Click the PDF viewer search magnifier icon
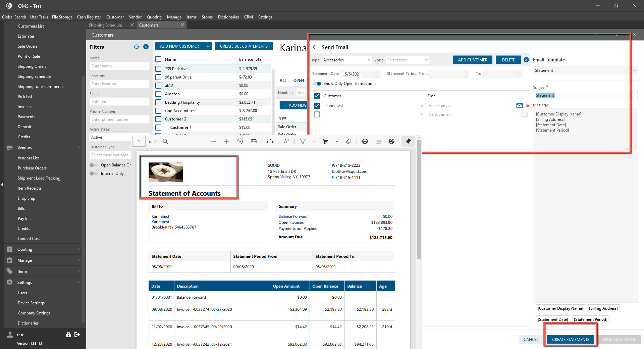Screen dimensions: 644x349 165,141
